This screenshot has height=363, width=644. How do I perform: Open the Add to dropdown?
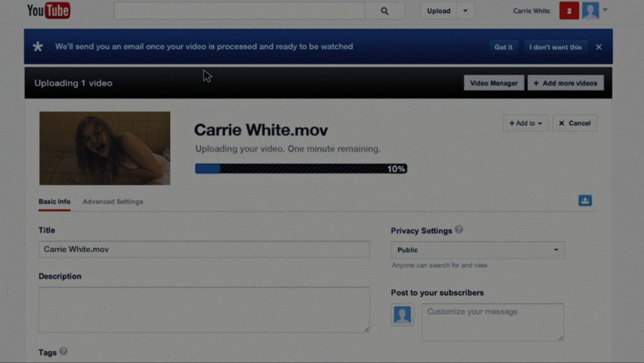tap(525, 123)
